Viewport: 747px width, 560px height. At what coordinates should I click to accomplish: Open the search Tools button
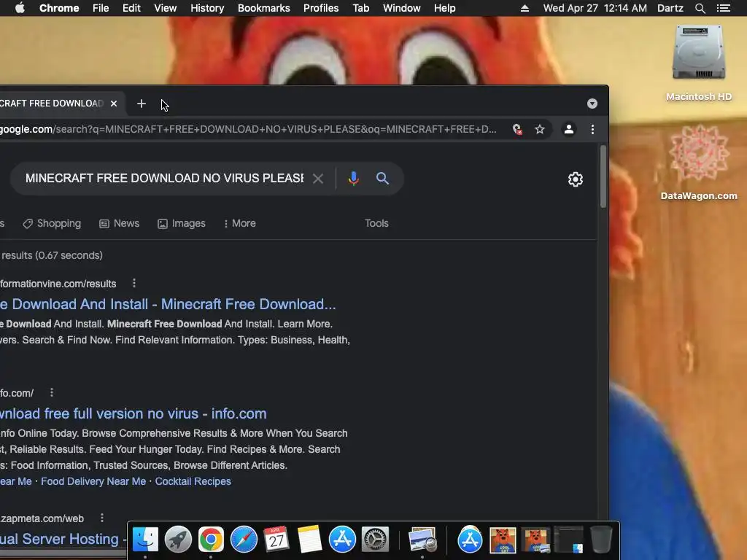coord(376,223)
